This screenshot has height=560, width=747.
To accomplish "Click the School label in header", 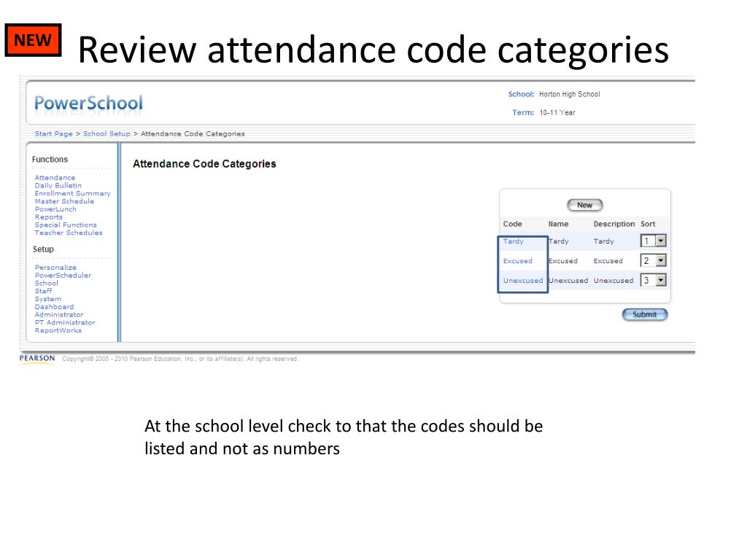I will tap(521, 94).
